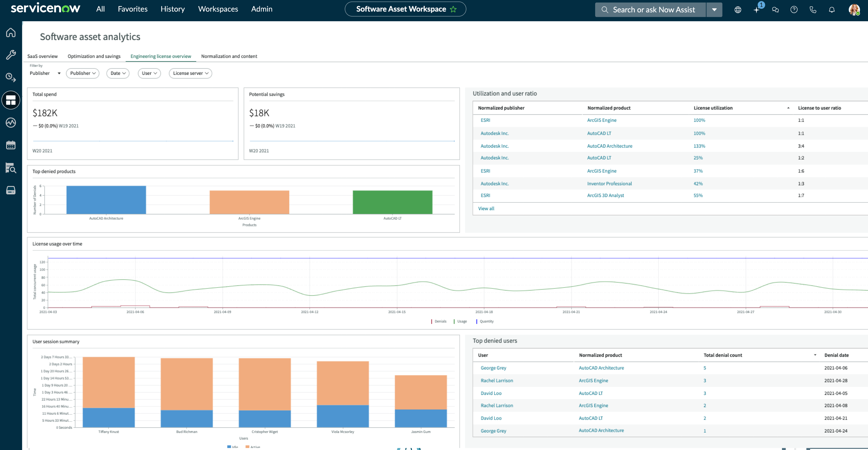Sort by Total denial count arrow
868x450 pixels.
[815, 355]
